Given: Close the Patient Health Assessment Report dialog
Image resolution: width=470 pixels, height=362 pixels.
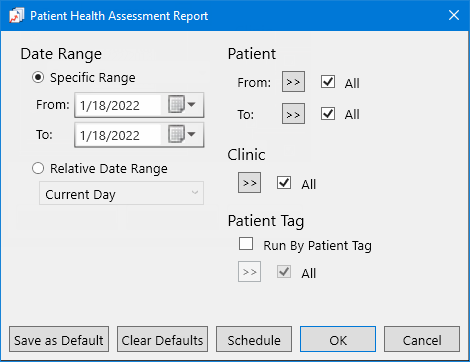Looking at the screenshot, I should 454,15.
